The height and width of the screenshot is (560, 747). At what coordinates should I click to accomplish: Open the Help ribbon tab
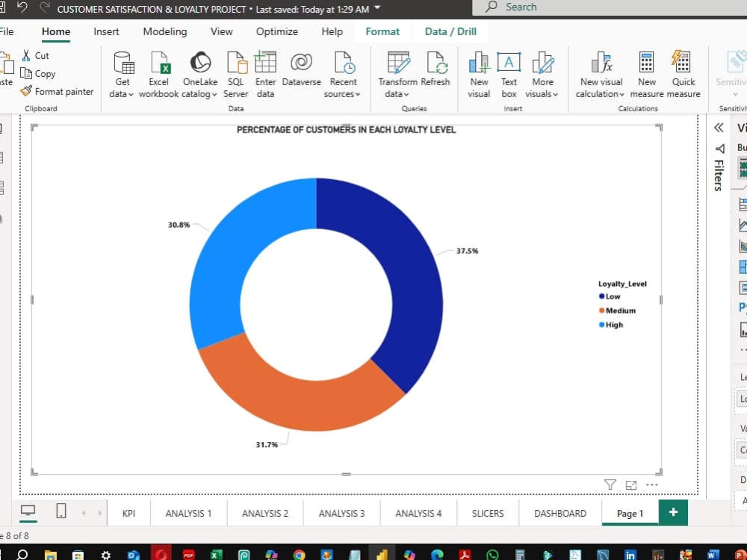[332, 31]
